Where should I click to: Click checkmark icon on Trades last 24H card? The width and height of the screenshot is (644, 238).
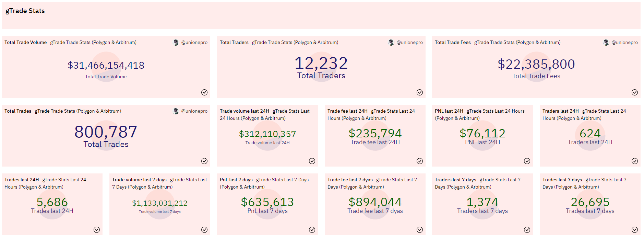[x=97, y=230]
